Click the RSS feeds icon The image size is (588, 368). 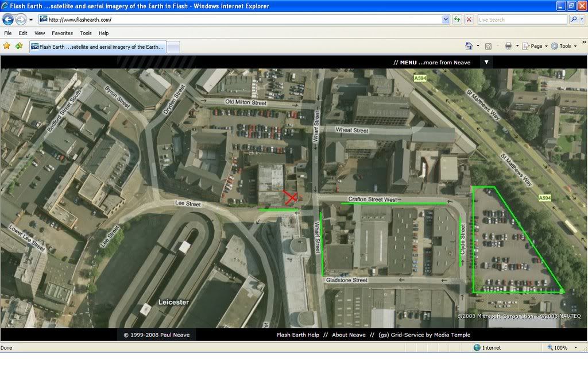click(x=488, y=46)
